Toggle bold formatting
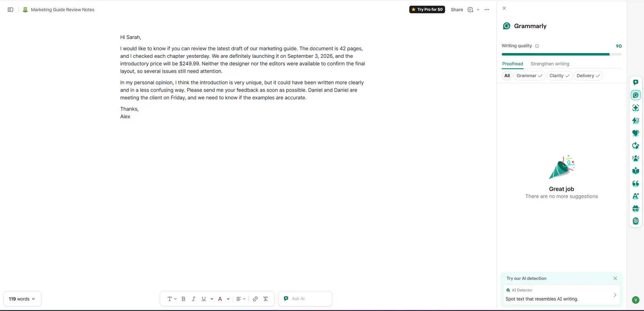Image resolution: width=644 pixels, height=311 pixels. tap(184, 299)
